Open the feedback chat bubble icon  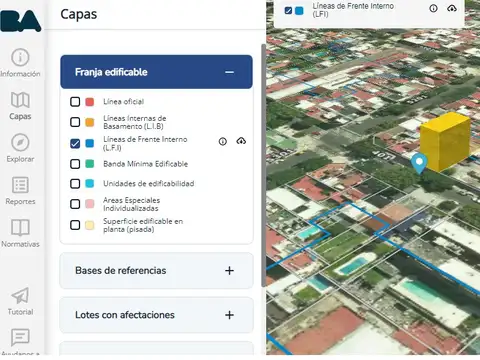click(x=20, y=337)
